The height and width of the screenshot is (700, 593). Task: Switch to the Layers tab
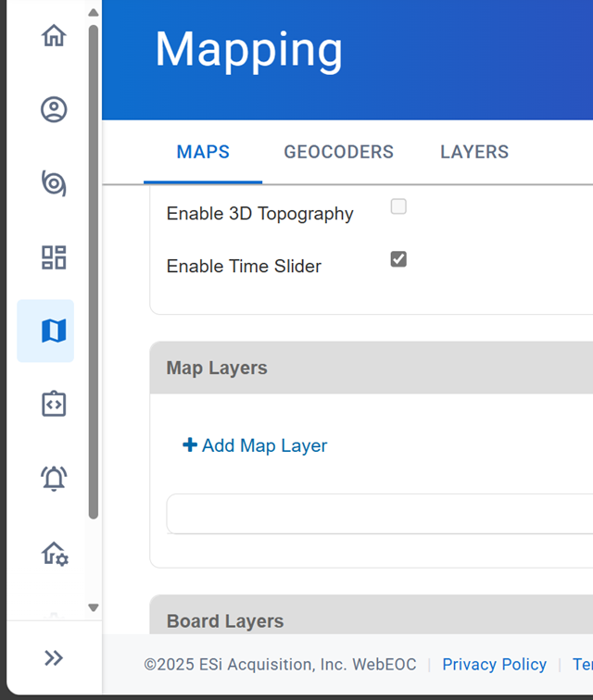pos(473,153)
